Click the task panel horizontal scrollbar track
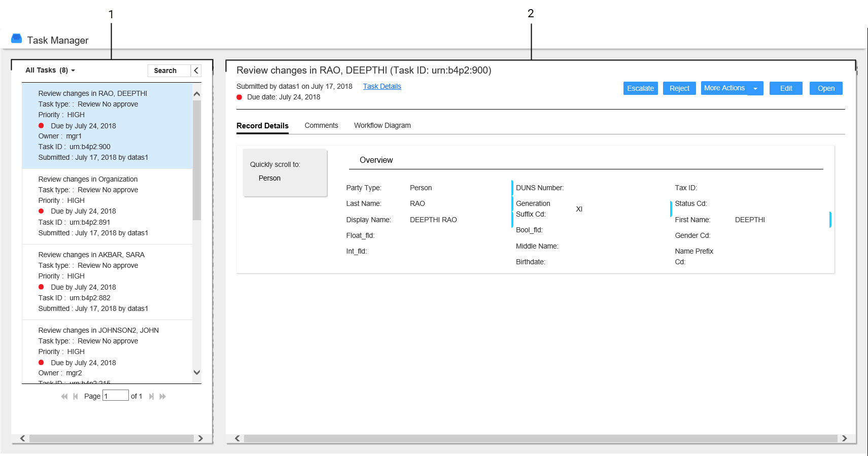 click(112, 438)
